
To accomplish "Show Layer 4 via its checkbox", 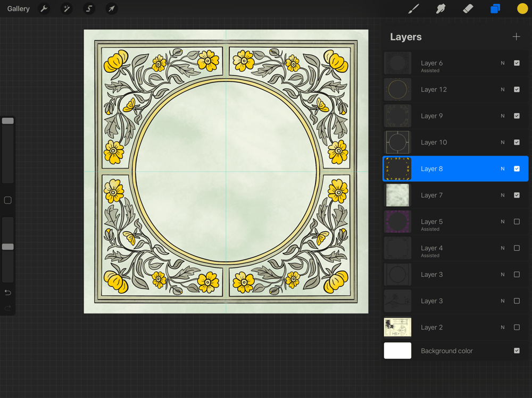I will point(517,248).
